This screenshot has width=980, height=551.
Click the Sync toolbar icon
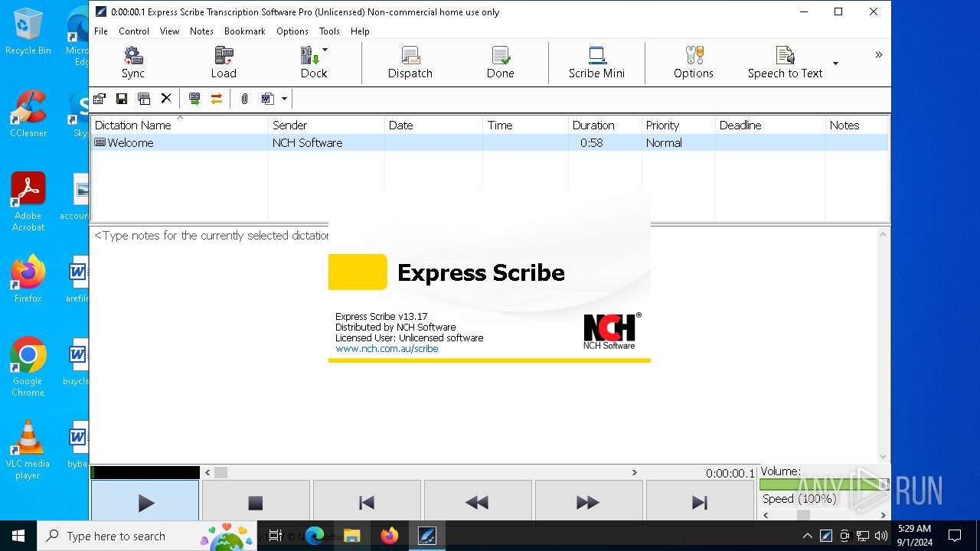click(x=133, y=63)
